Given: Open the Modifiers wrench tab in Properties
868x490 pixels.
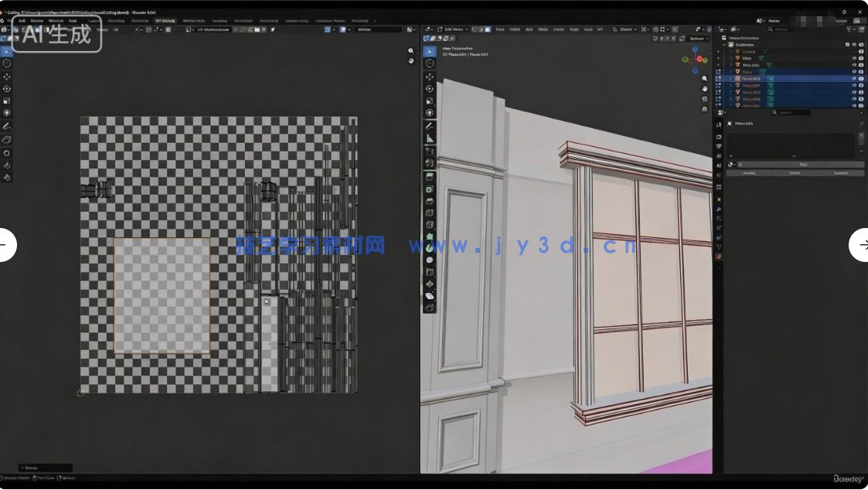Looking at the screenshot, I should click(719, 208).
